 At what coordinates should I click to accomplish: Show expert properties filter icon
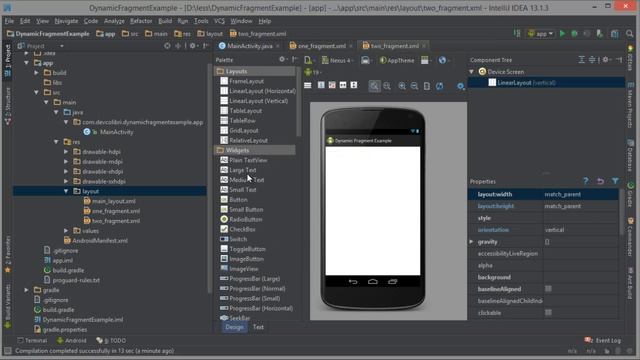pos(615,181)
